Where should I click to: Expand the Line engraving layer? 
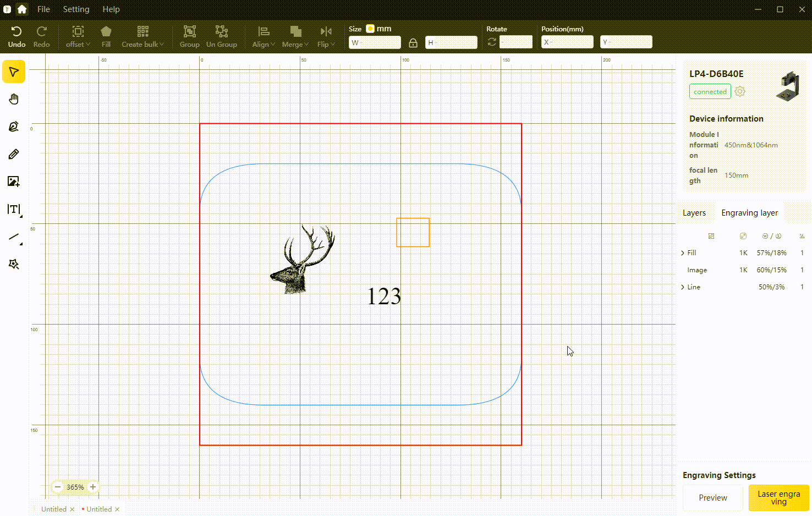tap(683, 287)
